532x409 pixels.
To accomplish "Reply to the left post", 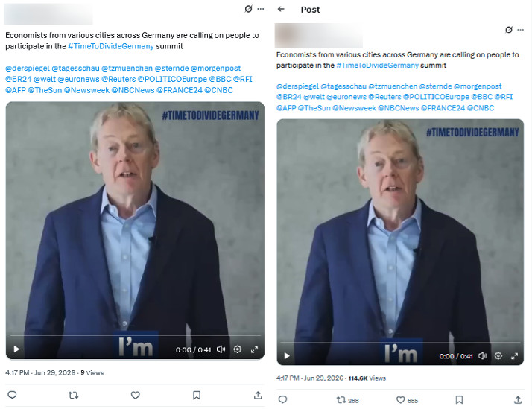I will pos(12,395).
